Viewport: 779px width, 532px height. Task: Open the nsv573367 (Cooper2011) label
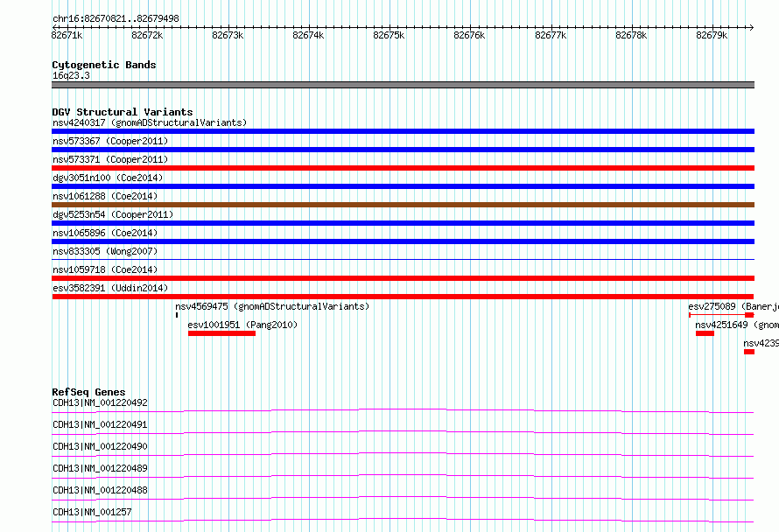coord(110,141)
